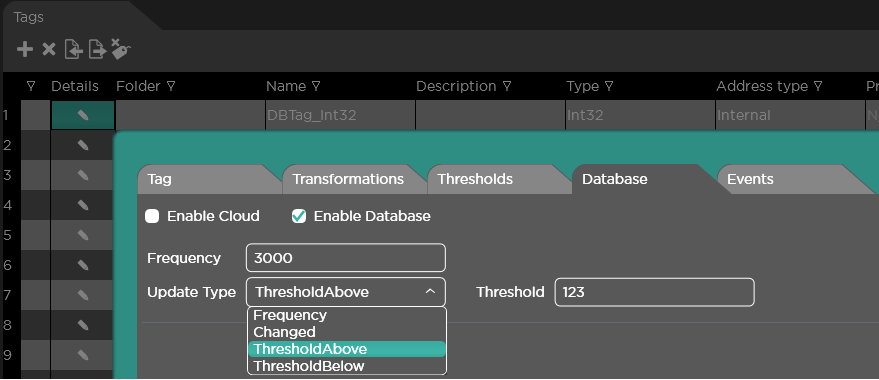Open the Transformations tab

(x=353, y=179)
